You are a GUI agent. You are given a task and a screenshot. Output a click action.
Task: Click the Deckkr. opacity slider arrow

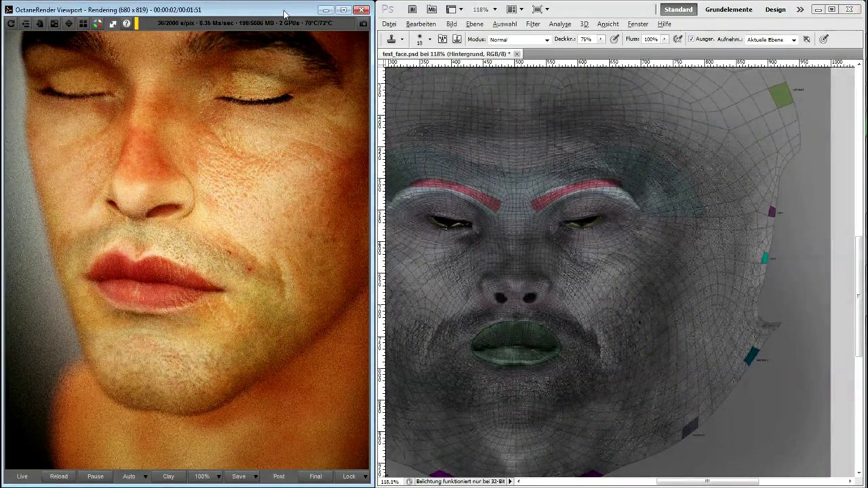[x=601, y=39]
